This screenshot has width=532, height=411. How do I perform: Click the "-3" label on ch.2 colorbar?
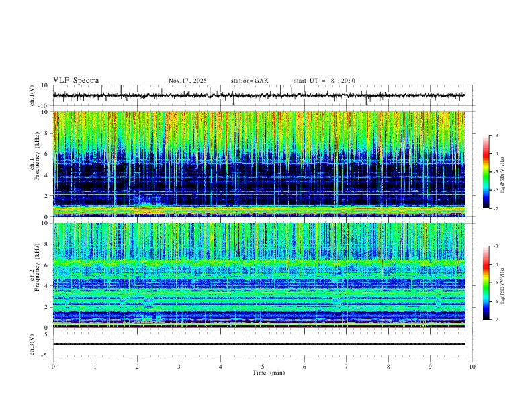pos(495,246)
